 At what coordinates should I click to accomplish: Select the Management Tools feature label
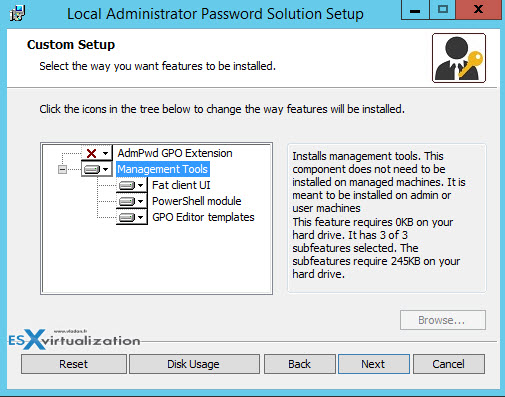[x=163, y=169]
